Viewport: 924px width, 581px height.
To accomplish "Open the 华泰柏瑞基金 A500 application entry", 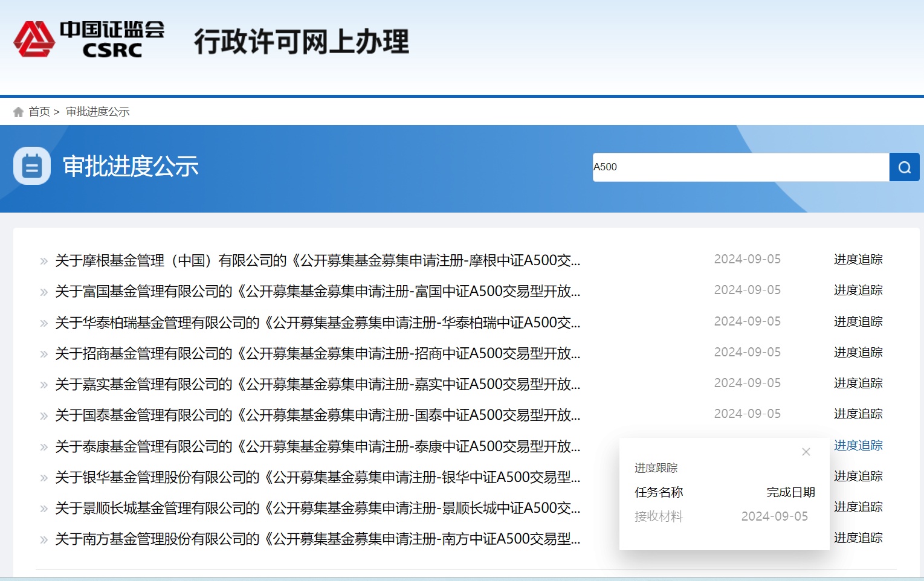I will click(x=317, y=323).
